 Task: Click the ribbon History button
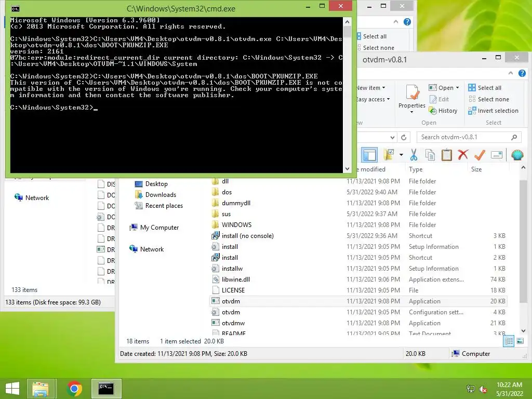coord(443,111)
